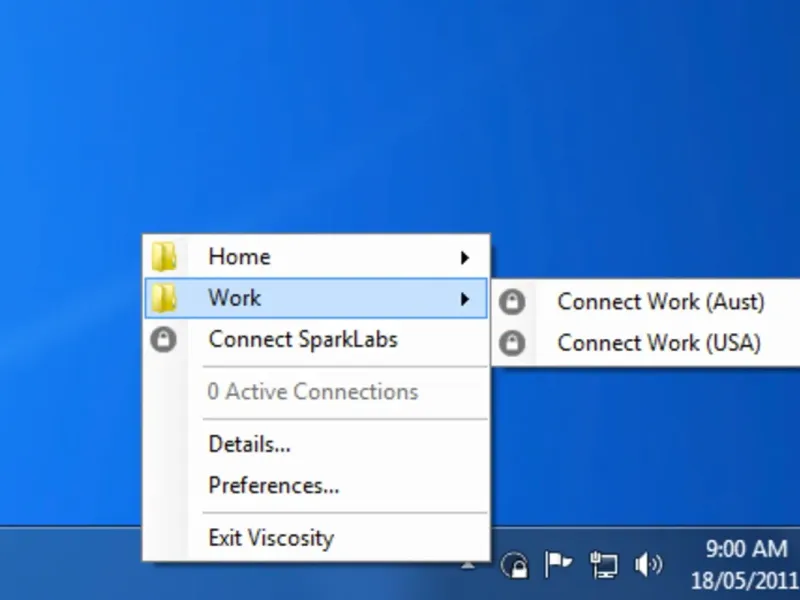Open the Home folder menu entry
The image size is (800, 600).
(316, 257)
